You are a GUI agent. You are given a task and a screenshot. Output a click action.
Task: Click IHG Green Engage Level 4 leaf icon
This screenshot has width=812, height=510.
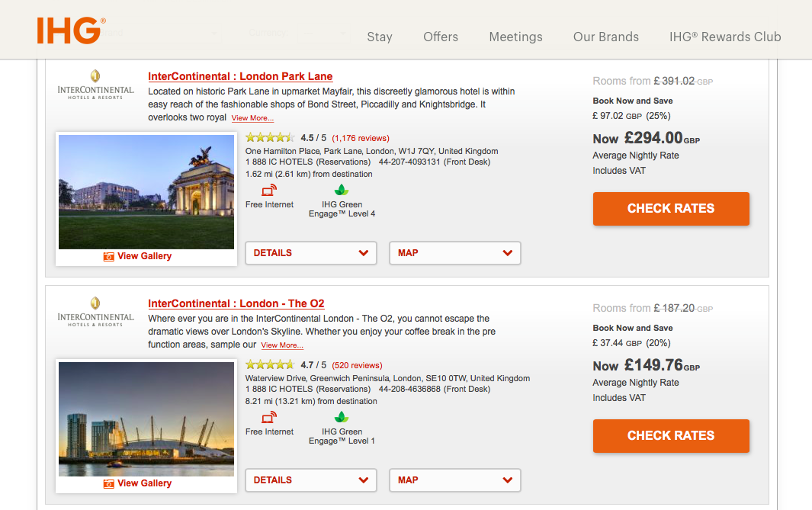tap(342, 191)
